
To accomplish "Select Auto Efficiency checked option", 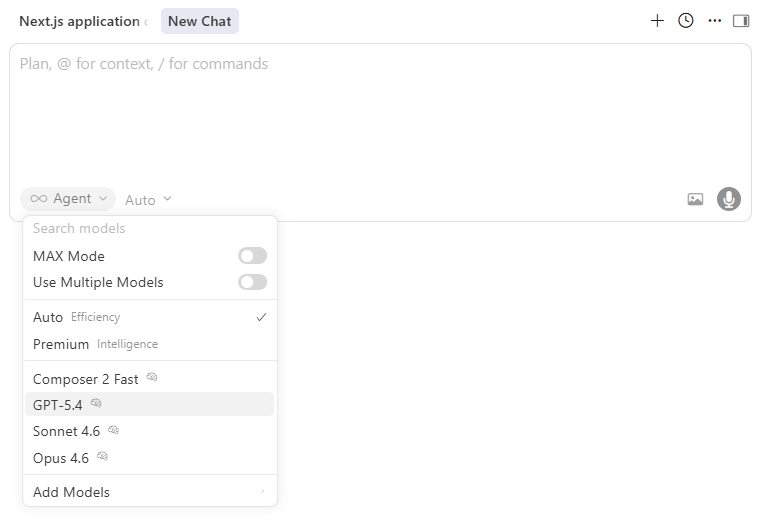I will point(150,317).
